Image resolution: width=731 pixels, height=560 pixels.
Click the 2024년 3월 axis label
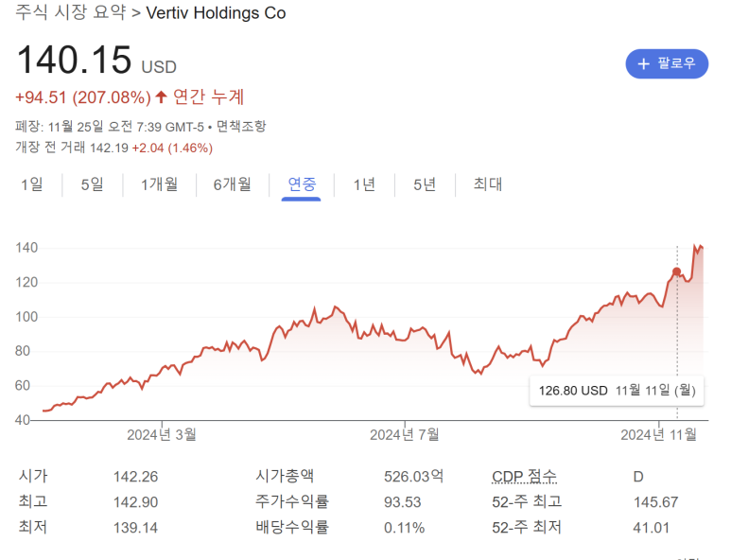(x=162, y=434)
